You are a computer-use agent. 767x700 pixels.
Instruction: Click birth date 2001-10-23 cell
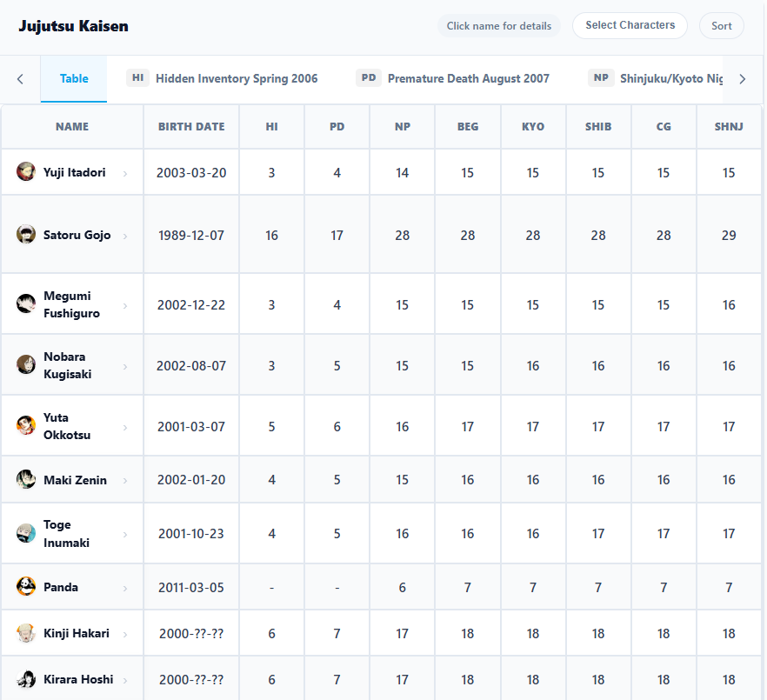point(191,534)
